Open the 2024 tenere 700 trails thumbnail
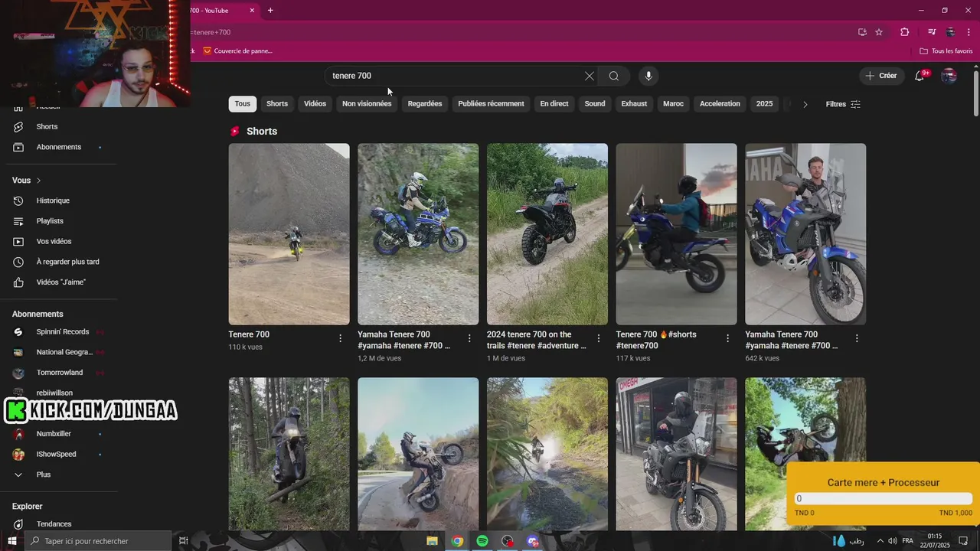This screenshot has height=551, width=980. pyautogui.click(x=547, y=234)
